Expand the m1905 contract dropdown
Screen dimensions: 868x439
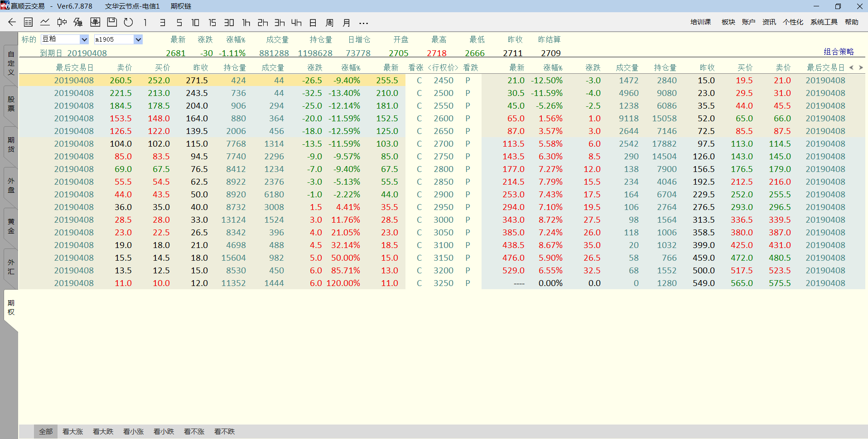click(138, 40)
